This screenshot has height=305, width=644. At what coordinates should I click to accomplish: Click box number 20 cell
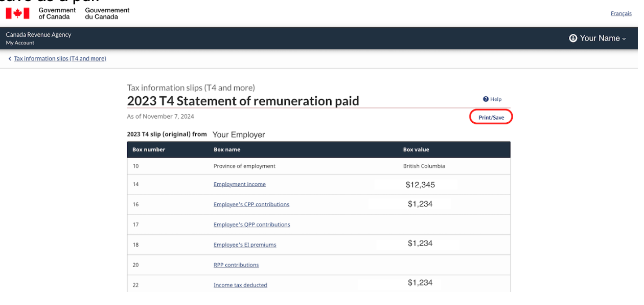coord(135,265)
